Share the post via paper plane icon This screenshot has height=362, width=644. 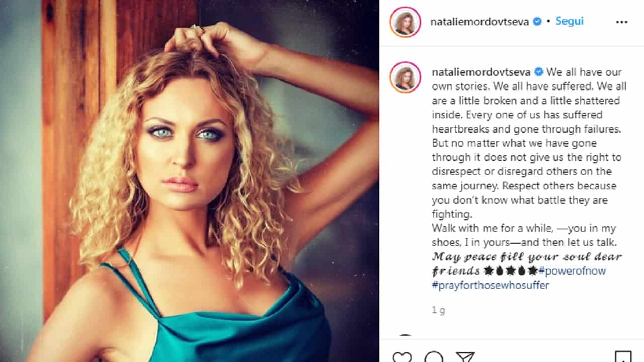pyautogui.click(x=465, y=357)
